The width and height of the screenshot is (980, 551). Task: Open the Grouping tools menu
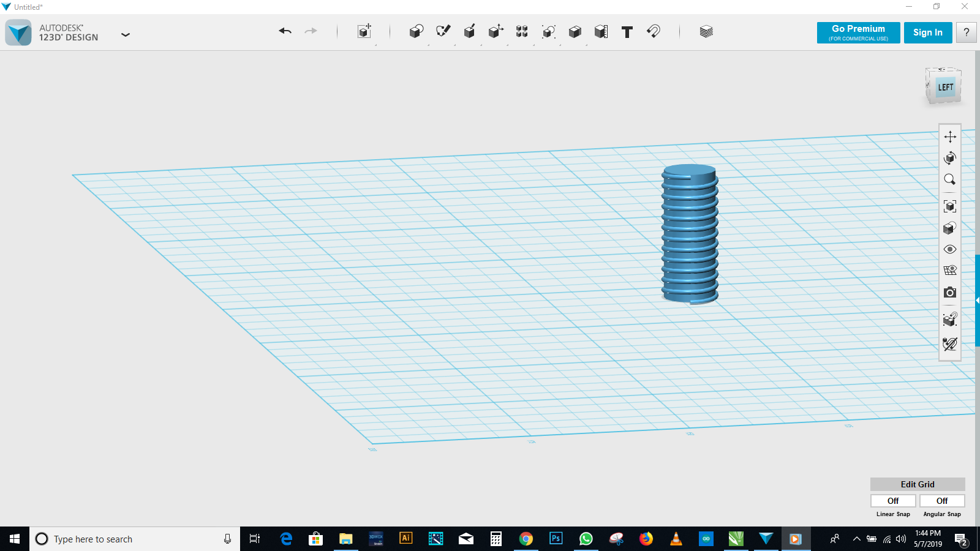[549, 31]
